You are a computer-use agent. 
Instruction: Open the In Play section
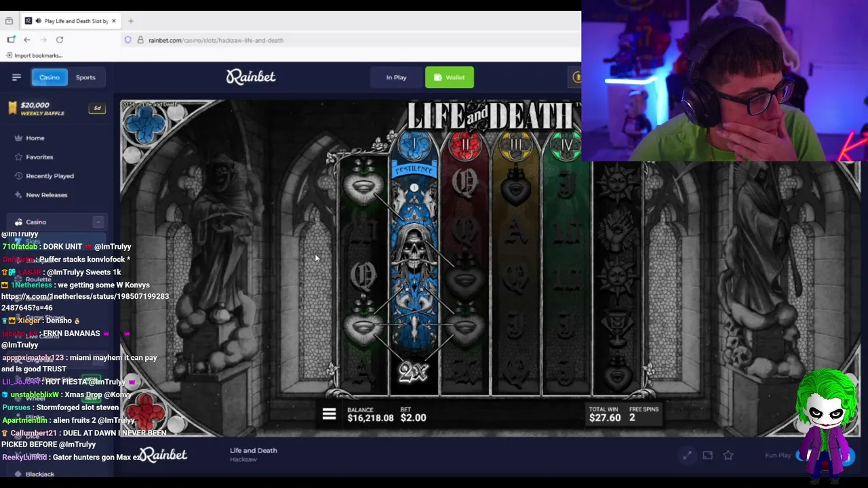(396, 77)
